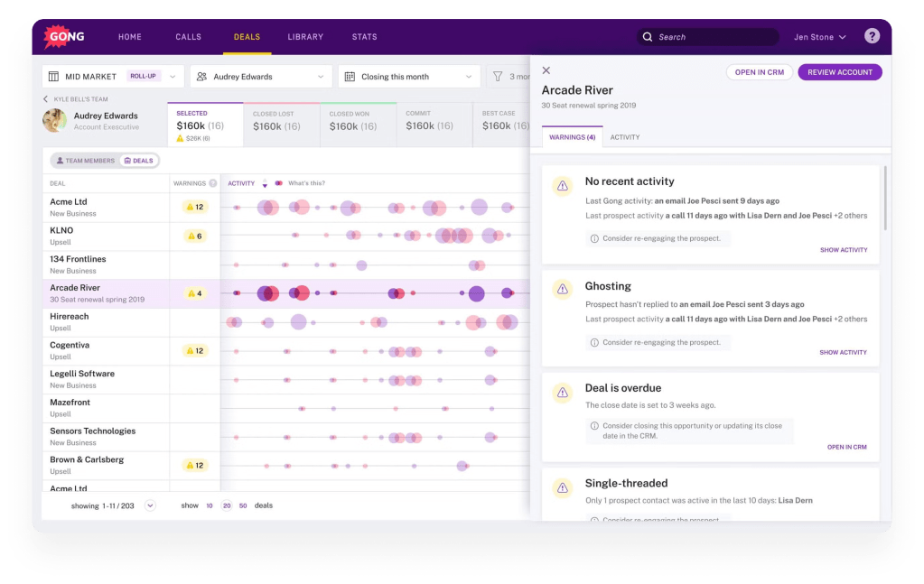Screen dimensions: 924x584
Task: Click the warning icon beside Ghosting
Action: click(x=563, y=289)
